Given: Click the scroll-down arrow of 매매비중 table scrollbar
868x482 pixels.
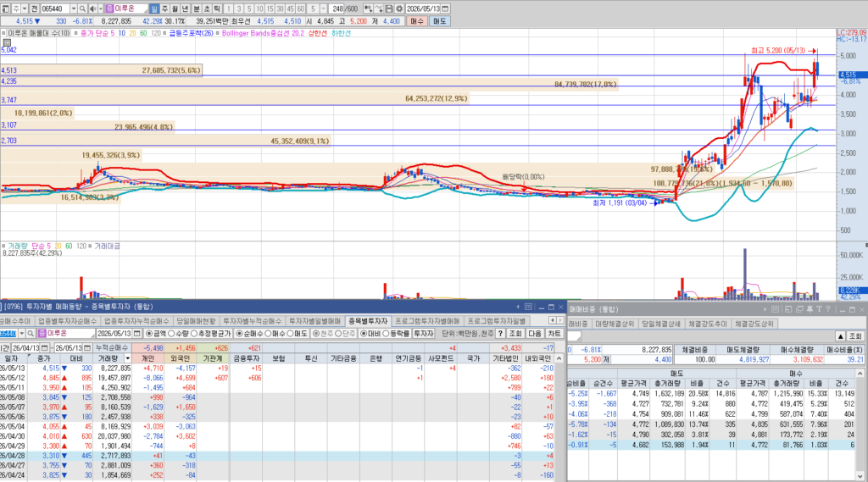Looking at the screenshot, I should pyautogui.click(x=860, y=476).
